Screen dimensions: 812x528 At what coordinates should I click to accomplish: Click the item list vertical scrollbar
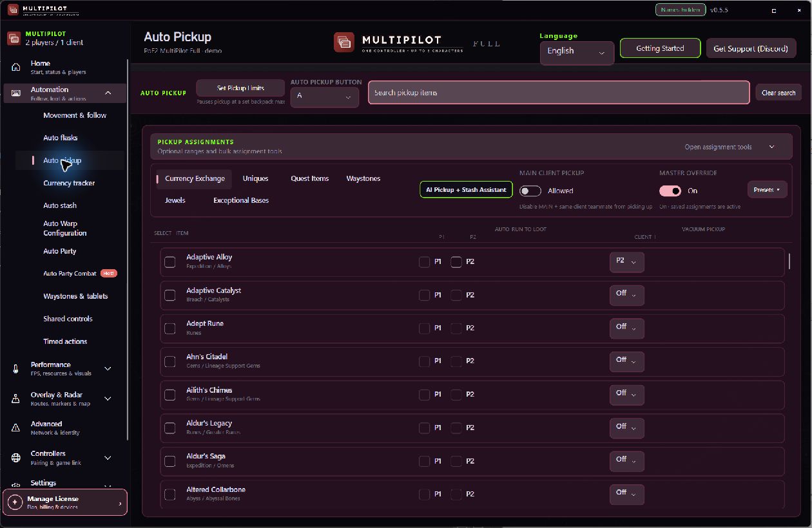click(x=789, y=261)
